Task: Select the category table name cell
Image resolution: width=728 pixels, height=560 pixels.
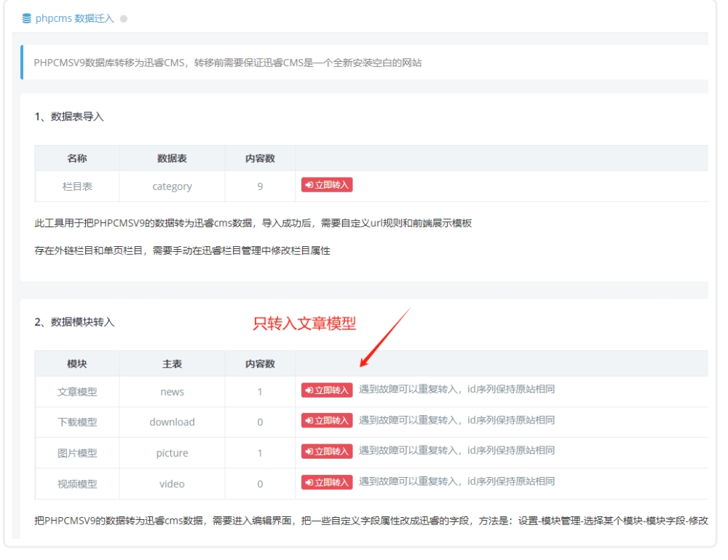Action: (172, 186)
